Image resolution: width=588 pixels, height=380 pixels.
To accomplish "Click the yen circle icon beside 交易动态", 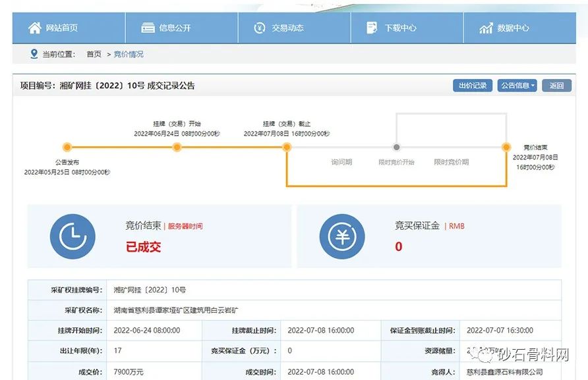I will (260, 28).
